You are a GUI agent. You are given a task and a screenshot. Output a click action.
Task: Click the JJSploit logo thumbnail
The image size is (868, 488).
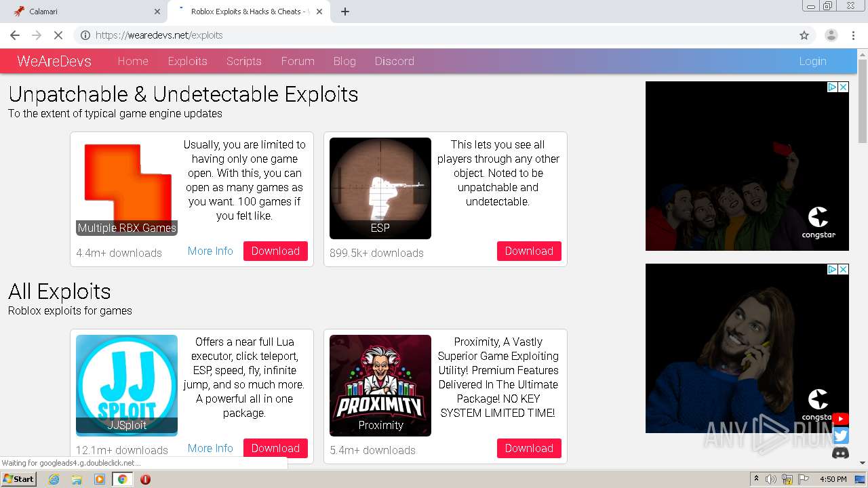click(127, 385)
